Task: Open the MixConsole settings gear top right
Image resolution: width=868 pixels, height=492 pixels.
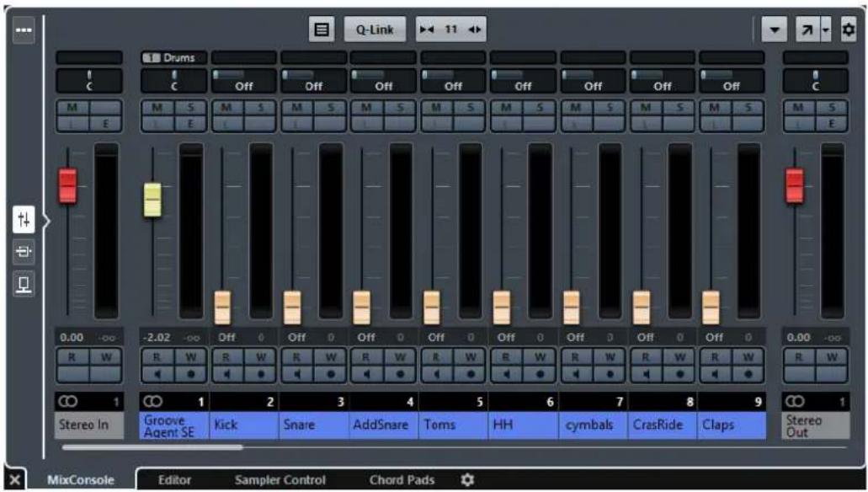Action: point(849,29)
